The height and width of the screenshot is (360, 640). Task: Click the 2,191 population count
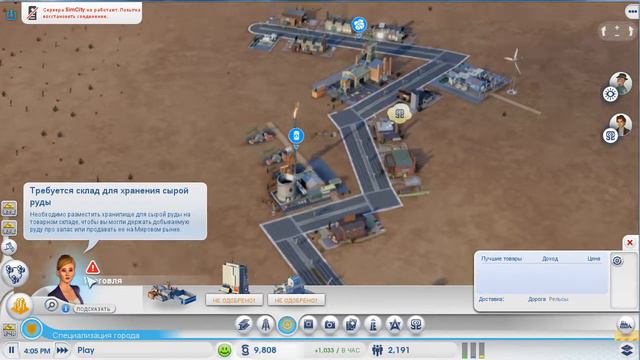click(399, 350)
